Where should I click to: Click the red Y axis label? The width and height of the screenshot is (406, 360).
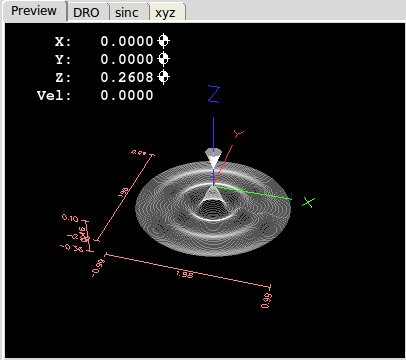click(x=239, y=134)
